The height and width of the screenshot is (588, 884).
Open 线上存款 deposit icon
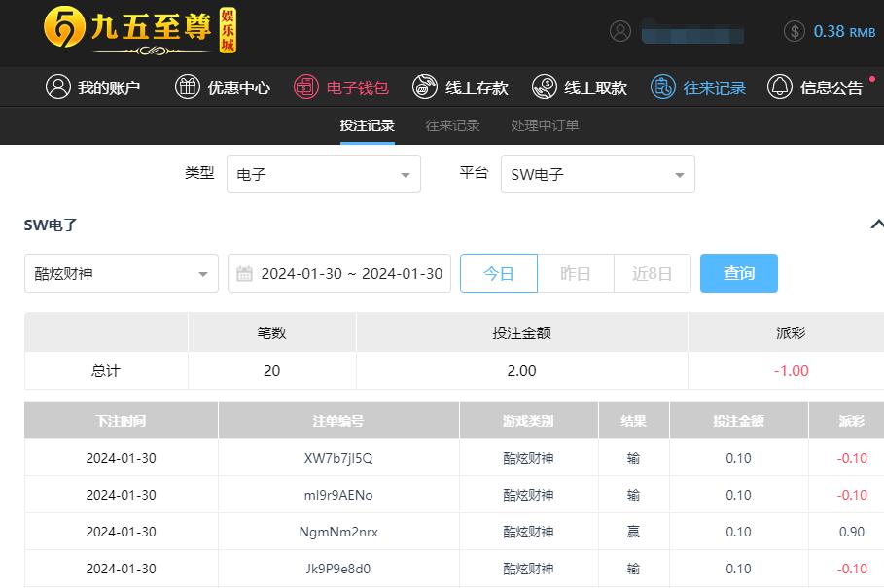tap(425, 87)
